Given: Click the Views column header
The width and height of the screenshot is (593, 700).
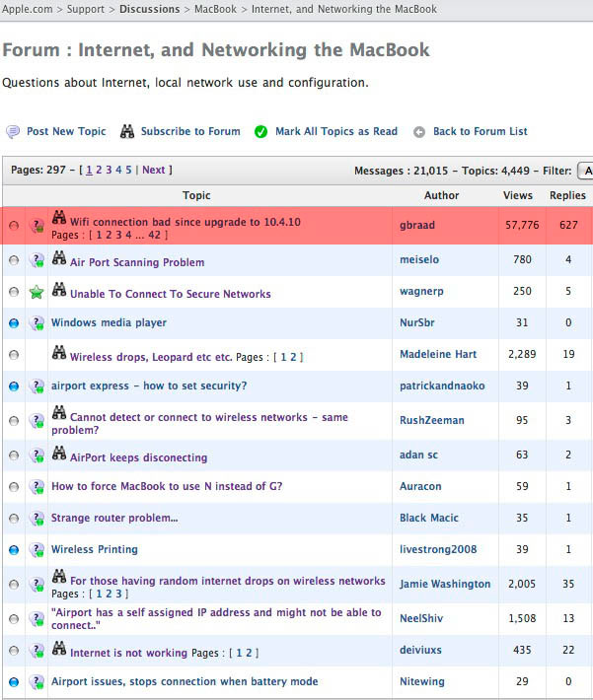Looking at the screenshot, I should coord(517,195).
